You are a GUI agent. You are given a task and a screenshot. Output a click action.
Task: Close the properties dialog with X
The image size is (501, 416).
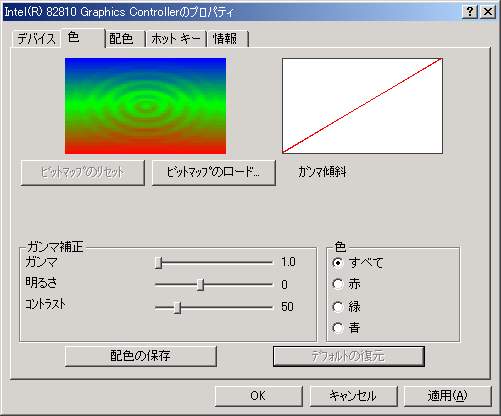tap(488, 12)
